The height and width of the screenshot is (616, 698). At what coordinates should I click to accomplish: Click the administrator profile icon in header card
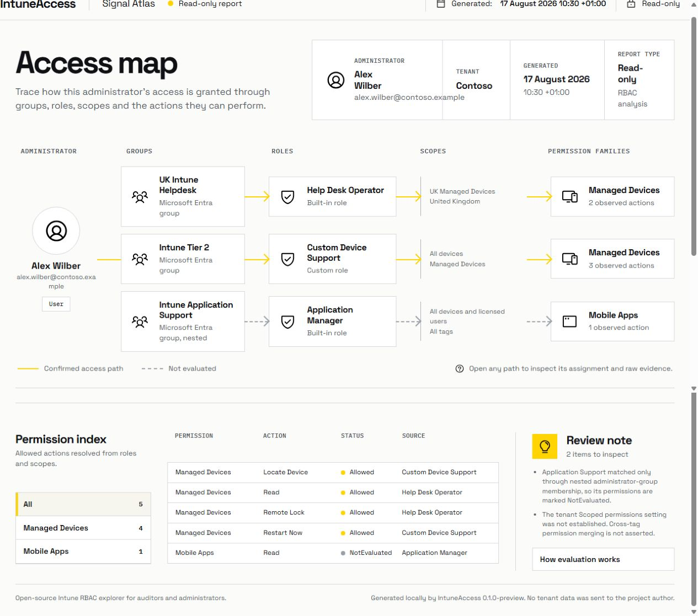pyautogui.click(x=336, y=80)
